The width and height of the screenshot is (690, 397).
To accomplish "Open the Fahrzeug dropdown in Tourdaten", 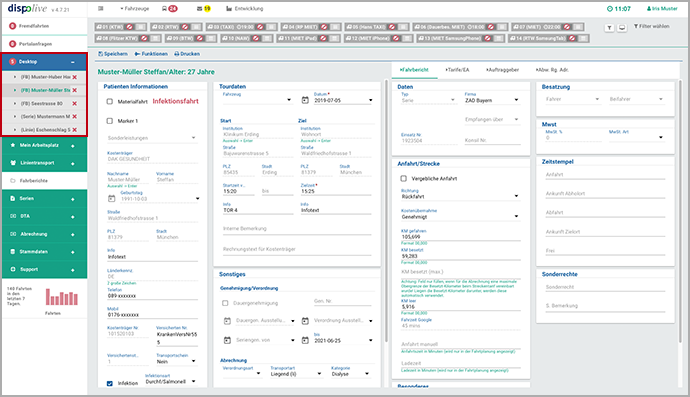I will [x=257, y=100].
